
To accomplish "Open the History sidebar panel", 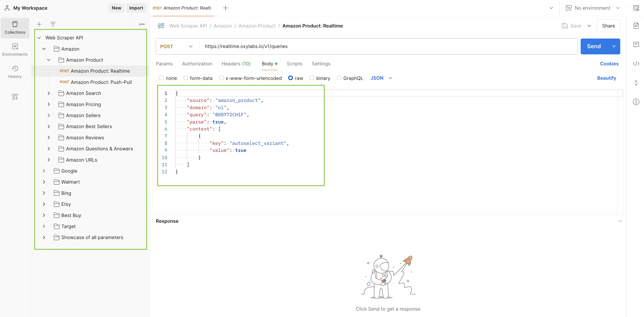I will pyautogui.click(x=15, y=72).
